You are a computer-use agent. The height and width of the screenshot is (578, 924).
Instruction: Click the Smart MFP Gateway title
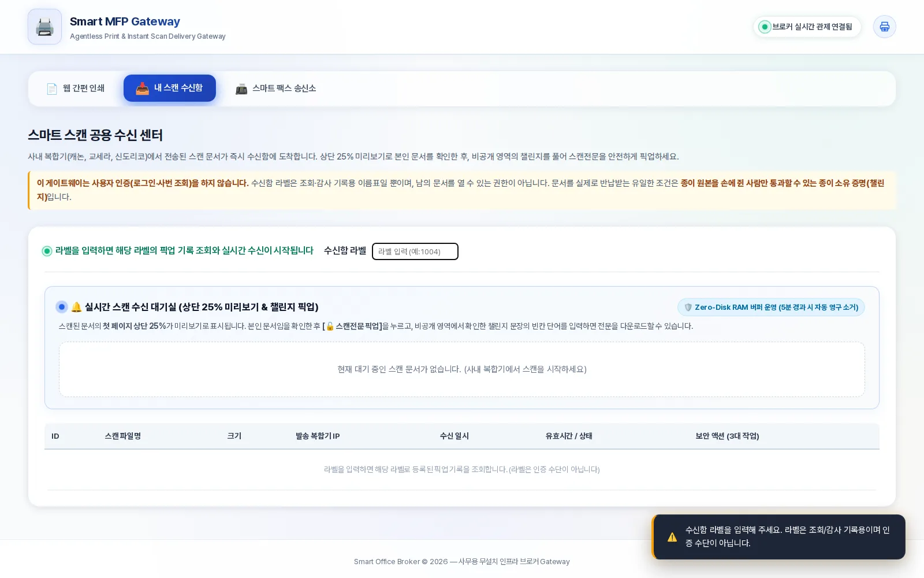(x=125, y=21)
